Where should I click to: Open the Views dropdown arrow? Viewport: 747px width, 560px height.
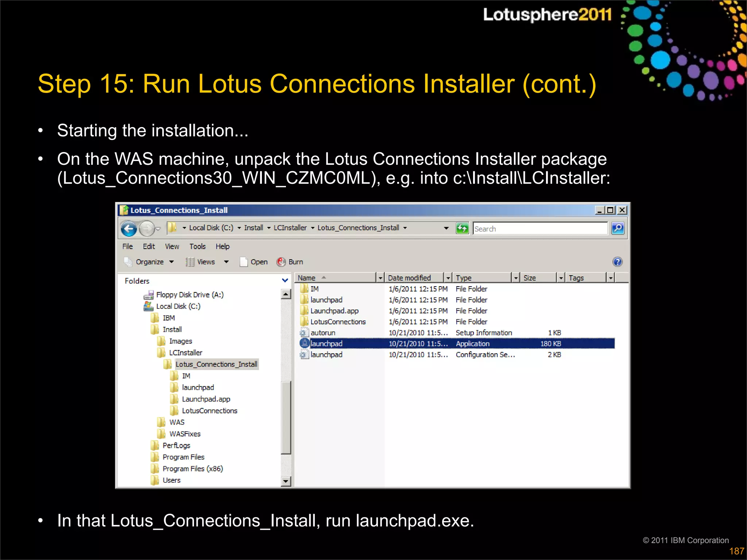tap(226, 262)
